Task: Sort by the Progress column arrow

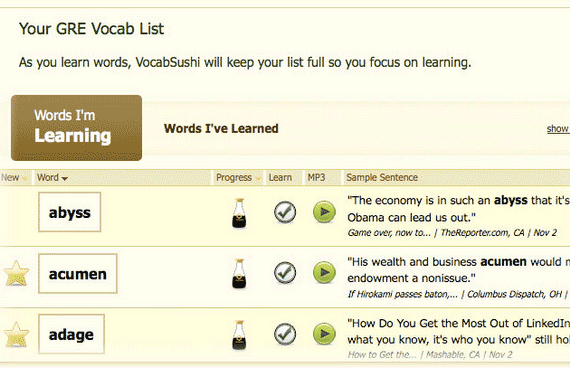Action: tap(258, 179)
